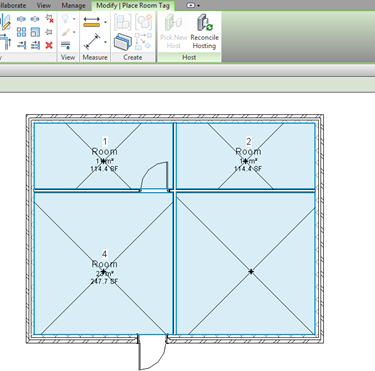Select room tag number 4
Viewport: 375px width, 371px height.
pyautogui.click(x=104, y=254)
